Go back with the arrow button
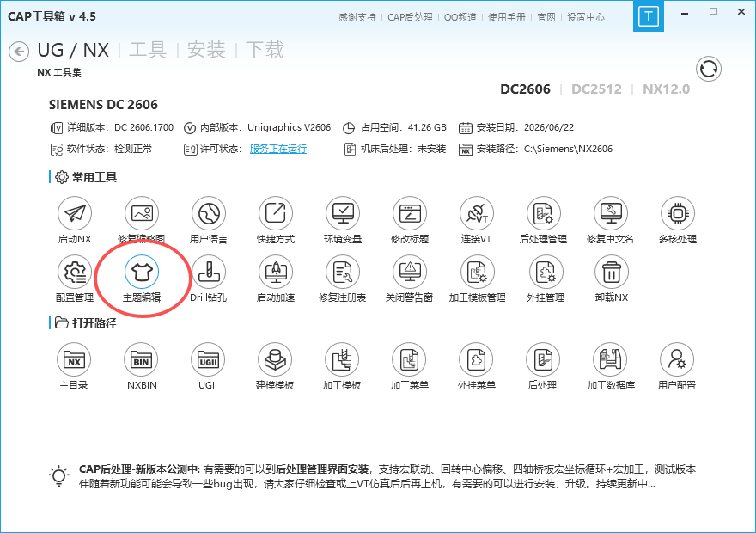756x533 pixels. click(19, 51)
